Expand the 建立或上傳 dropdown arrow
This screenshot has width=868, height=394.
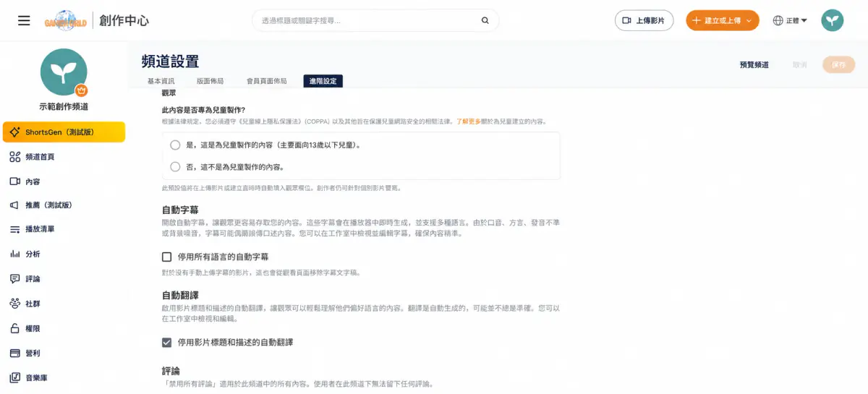[749, 21]
